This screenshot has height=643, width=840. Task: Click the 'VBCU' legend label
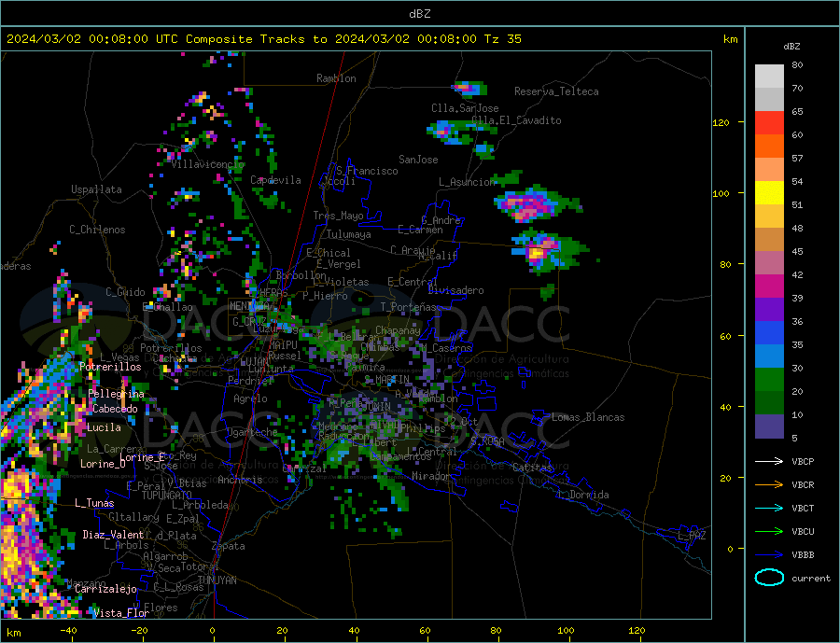coord(803,532)
